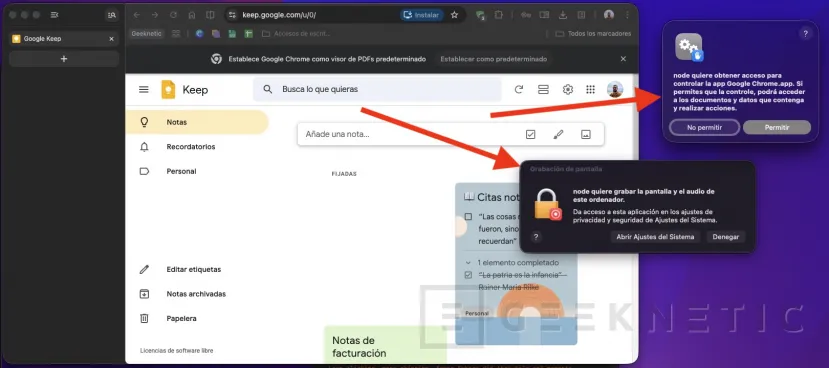The width and height of the screenshot is (829, 368).
Task: Open the Chrome extensions puzzle icon
Action: click(498, 15)
